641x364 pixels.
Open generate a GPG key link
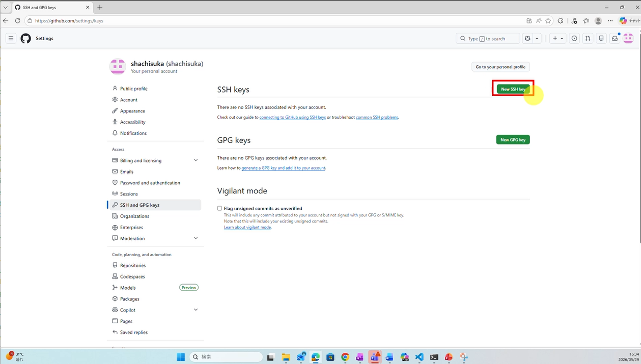click(x=284, y=167)
